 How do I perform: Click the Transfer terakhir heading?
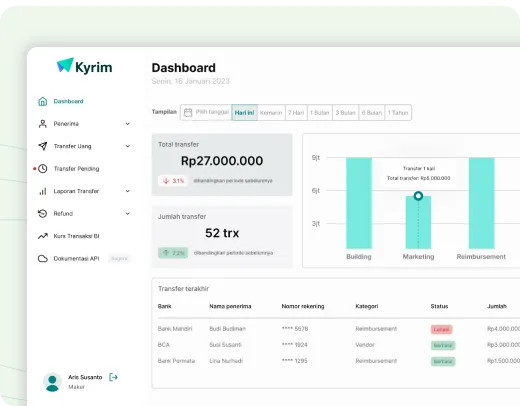point(184,289)
